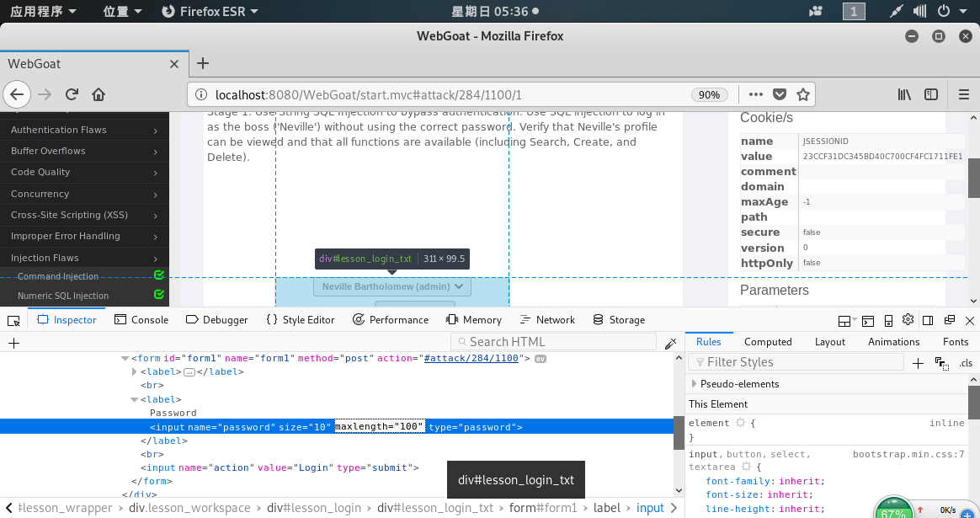Expand Authentication Flaws category
The image size is (980, 518).
[84, 130]
